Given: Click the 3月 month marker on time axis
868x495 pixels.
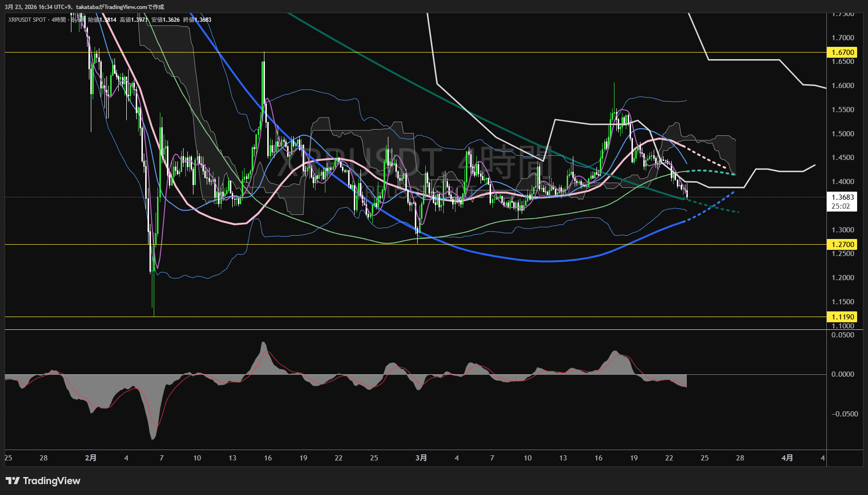Looking at the screenshot, I should [x=421, y=458].
